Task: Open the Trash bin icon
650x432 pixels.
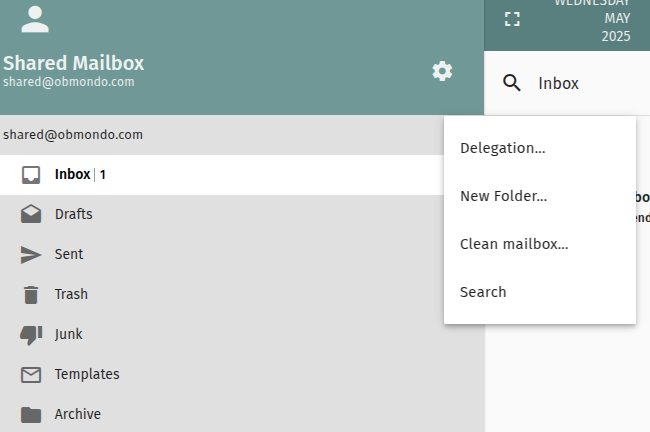Action: pos(32,294)
